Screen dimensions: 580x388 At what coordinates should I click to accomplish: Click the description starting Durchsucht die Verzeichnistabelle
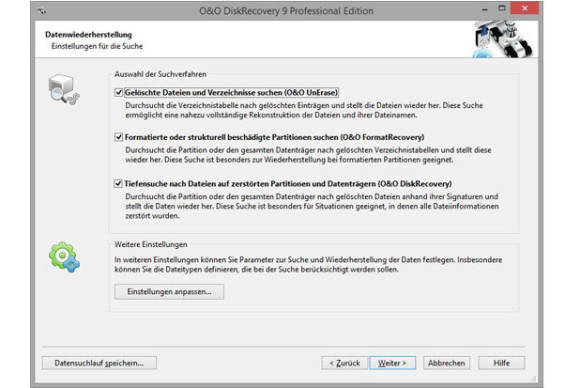point(304,110)
